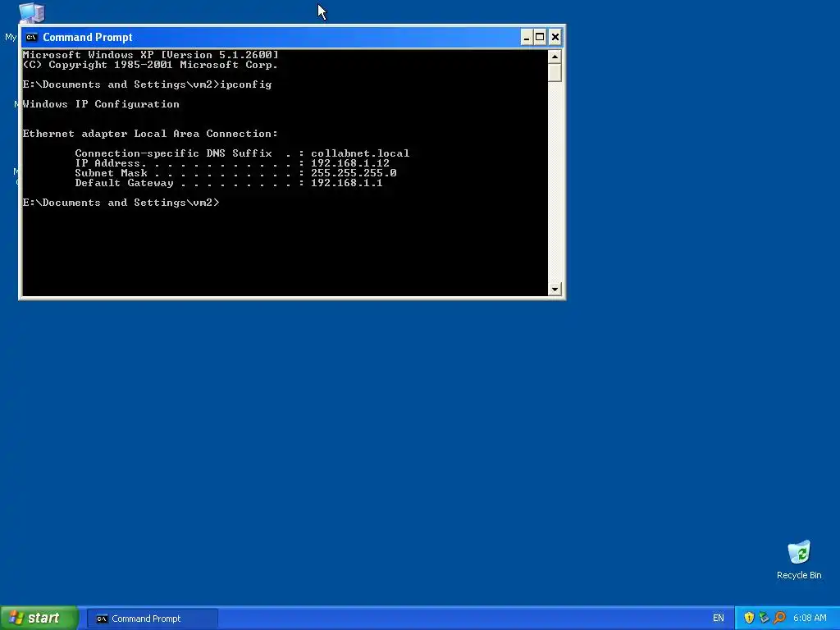The width and height of the screenshot is (840, 630).
Task: Click the Copyright 1985-2001 Microsoft Corp. line
Action: [x=150, y=65]
